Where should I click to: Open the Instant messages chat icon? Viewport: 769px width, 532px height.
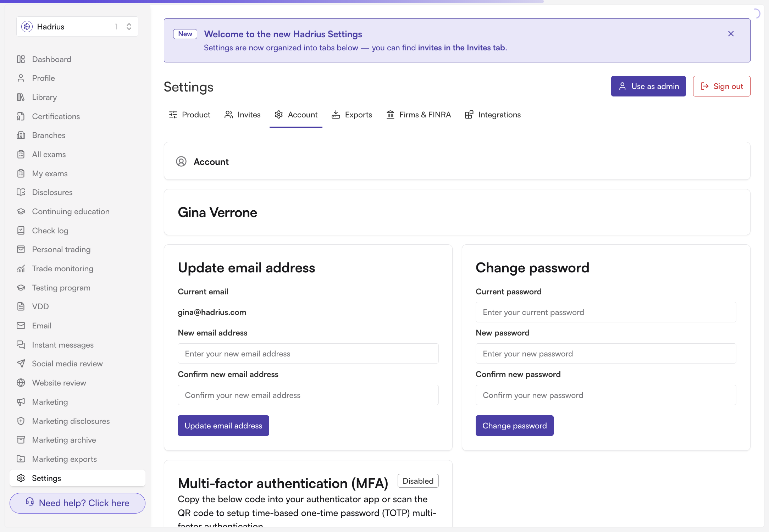point(21,345)
